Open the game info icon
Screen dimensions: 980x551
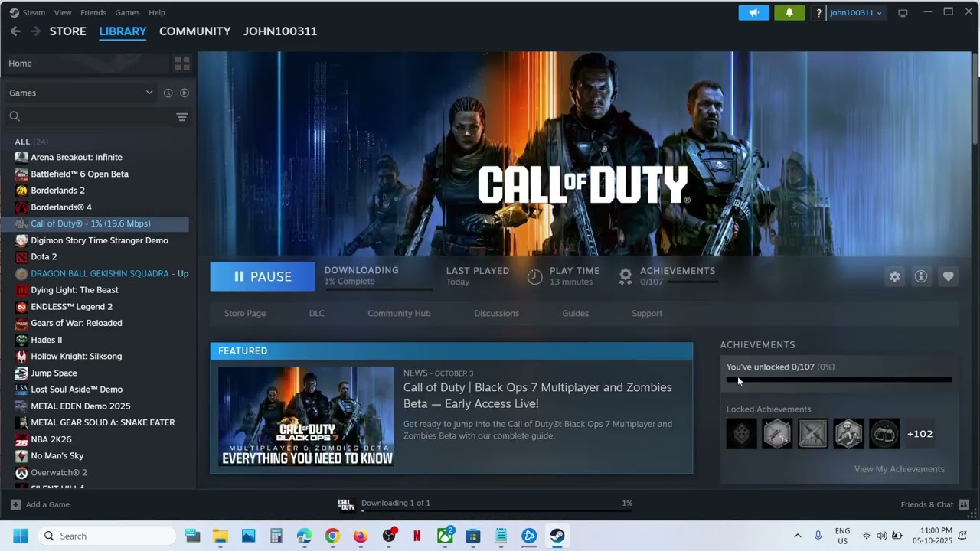[921, 276]
